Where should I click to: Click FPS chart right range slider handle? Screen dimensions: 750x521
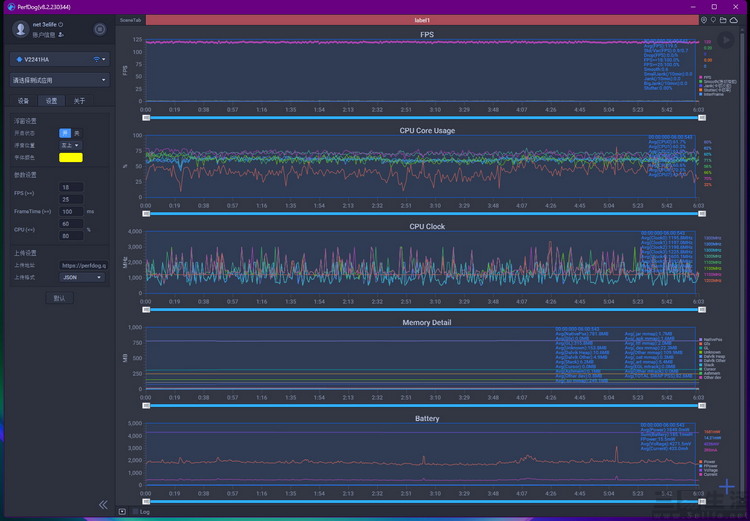(702, 118)
